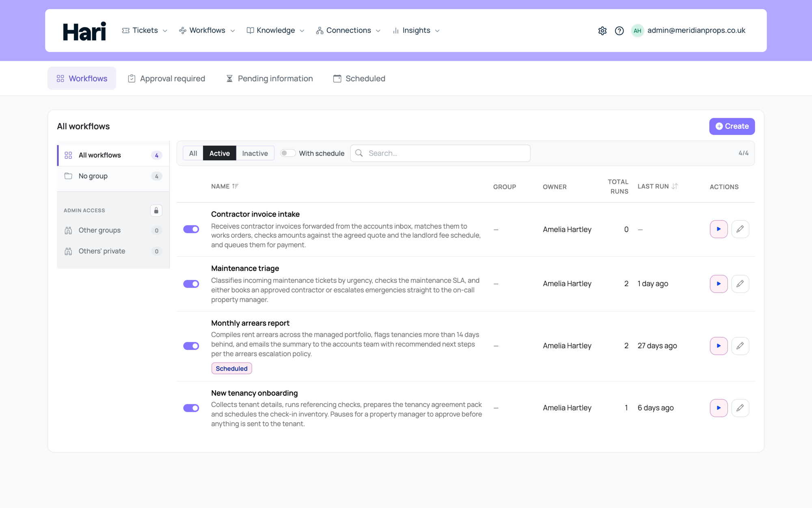Switch to the Pending information tab
This screenshot has height=508, width=812.
(269, 78)
